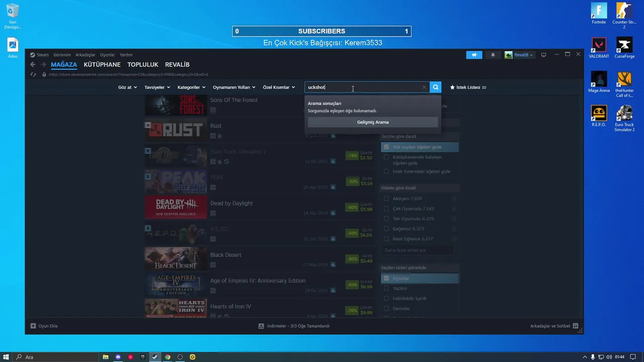
Task: Select the Adsız file desktop icon
Action: point(13,48)
